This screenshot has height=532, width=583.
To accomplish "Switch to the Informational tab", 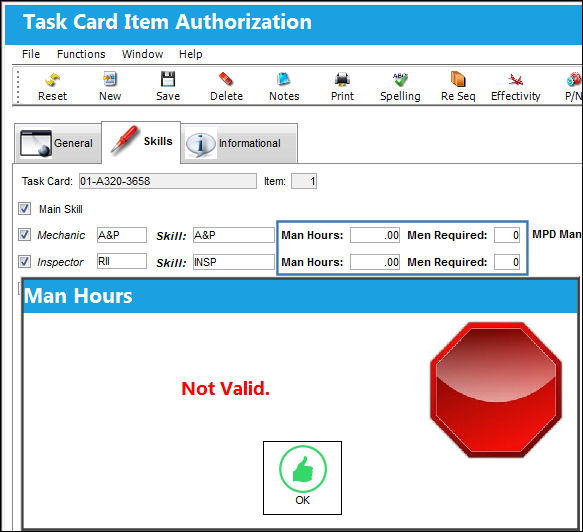I will tap(239, 143).
